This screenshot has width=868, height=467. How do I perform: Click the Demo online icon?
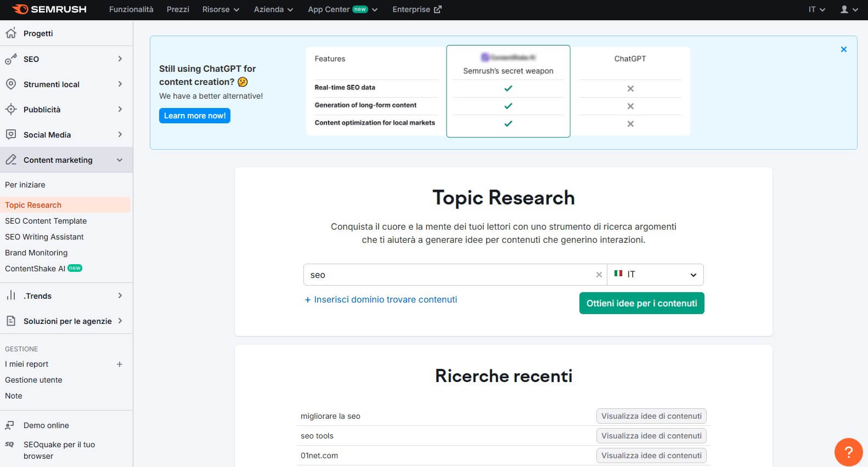coord(9,425)
